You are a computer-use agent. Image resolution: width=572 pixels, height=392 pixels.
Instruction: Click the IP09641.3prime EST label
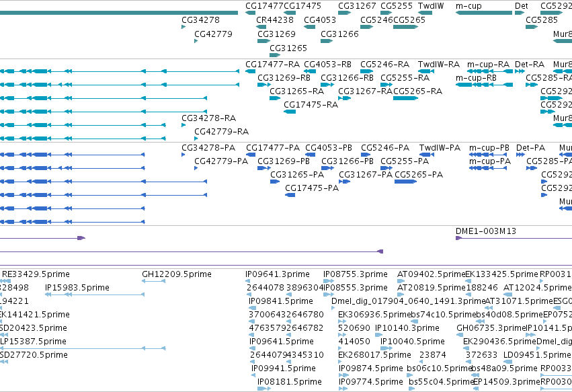pos(278,274)
